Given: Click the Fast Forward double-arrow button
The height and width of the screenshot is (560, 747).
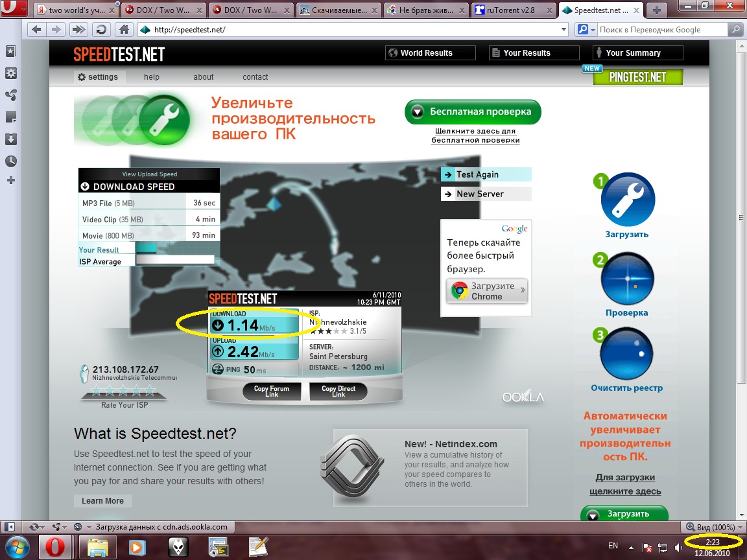Looking at the screenshot, I should click(78, 30).
